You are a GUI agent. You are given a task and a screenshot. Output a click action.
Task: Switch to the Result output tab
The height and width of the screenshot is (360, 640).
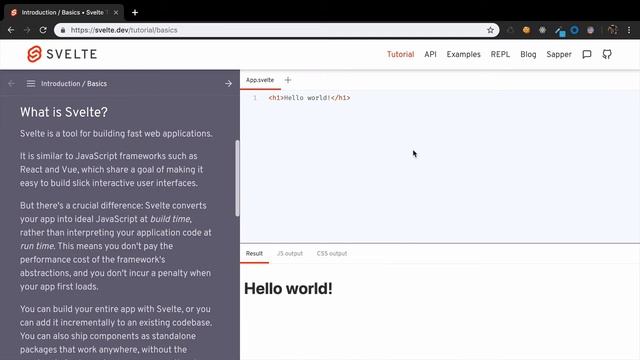[254, 253]
